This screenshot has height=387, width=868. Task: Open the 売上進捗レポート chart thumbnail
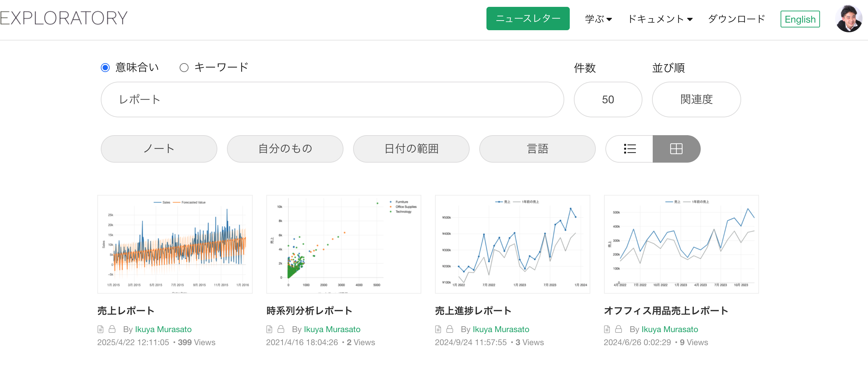(x=512, y=244)
